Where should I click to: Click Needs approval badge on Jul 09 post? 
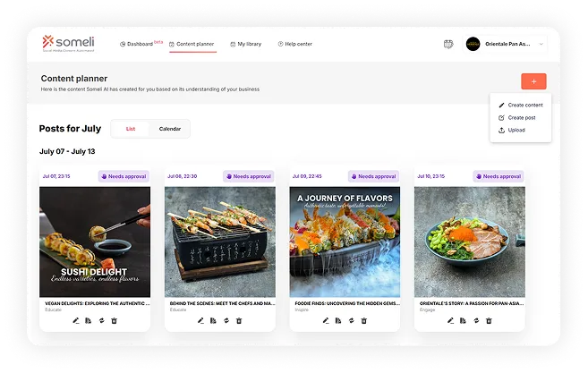click(x=373, y=176)
